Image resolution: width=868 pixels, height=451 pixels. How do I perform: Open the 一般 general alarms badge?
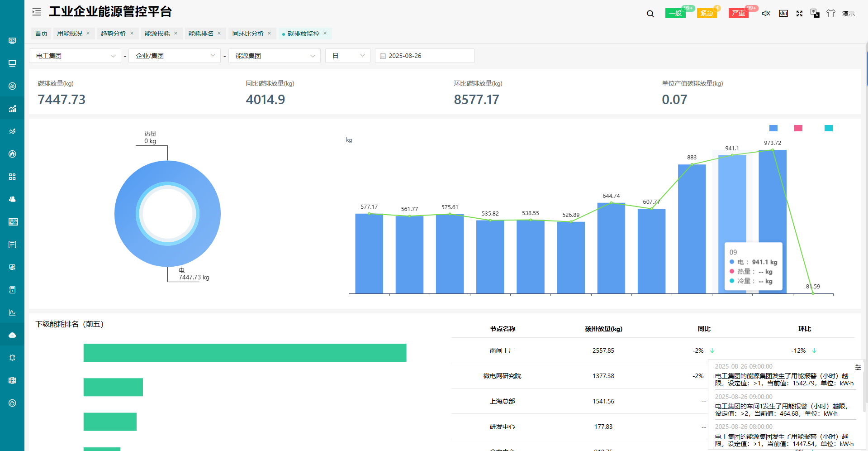click(676, 13)
